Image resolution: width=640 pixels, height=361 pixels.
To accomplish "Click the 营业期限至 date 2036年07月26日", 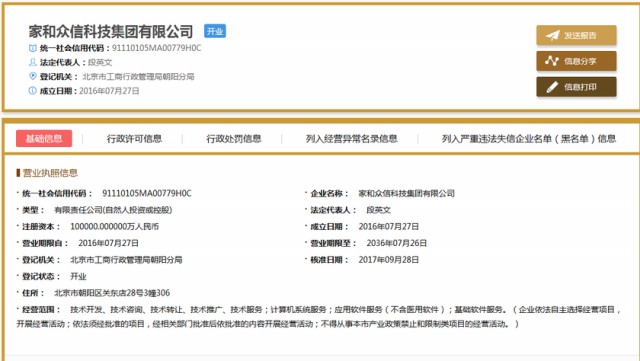I will tap(396, 243).
